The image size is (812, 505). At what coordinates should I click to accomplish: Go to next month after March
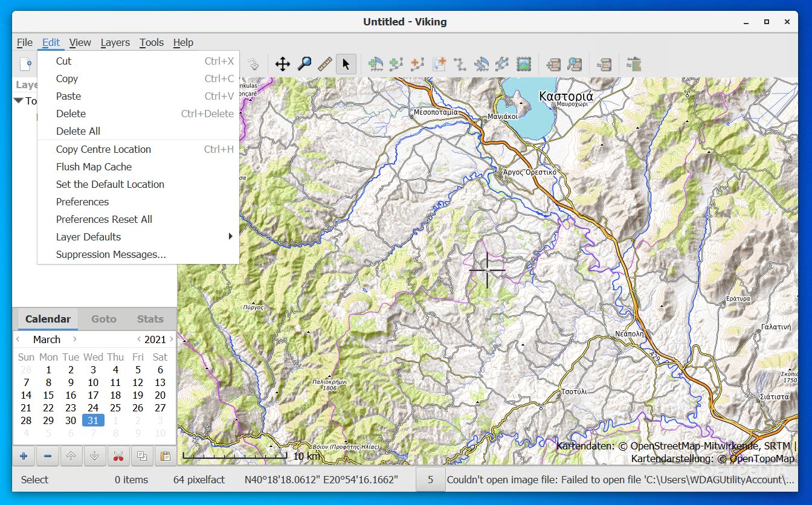pos(74,339)
